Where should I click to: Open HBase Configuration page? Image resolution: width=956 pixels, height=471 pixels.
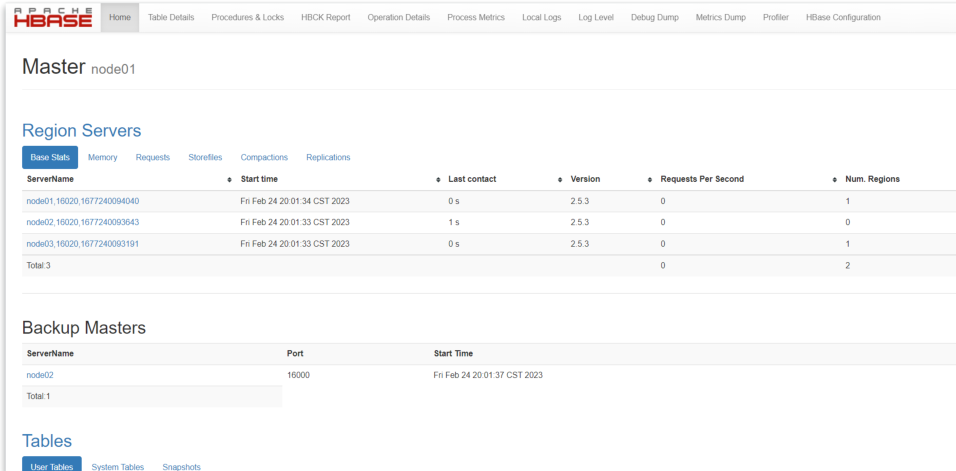tap(843, 18)
